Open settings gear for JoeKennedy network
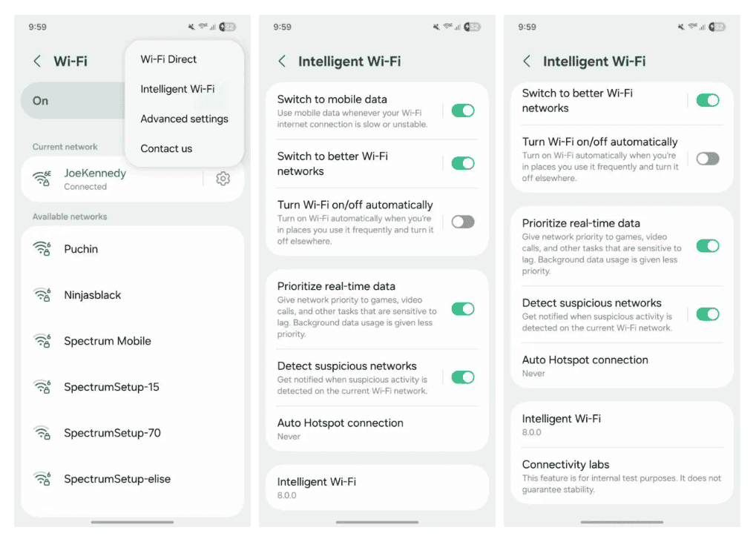The width and height of the screenshot is (756, 539). (x=223, y=178)
